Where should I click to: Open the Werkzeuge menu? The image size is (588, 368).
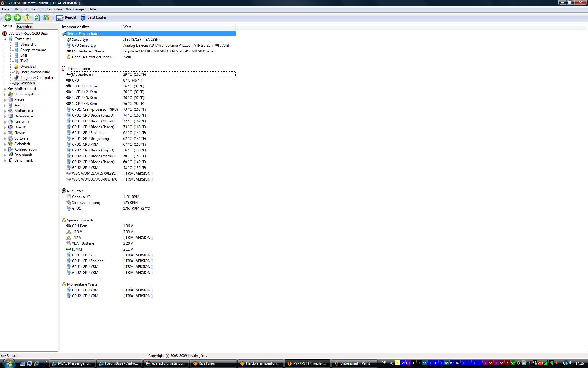coord(75,9)
